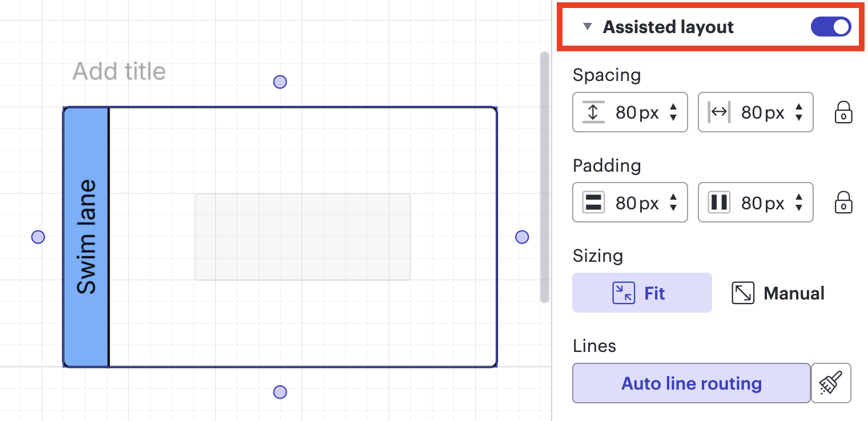Viewport: 868px width, 421px height.
Task: Click the canvas vertical scrollbar
Action: [543, 177]
